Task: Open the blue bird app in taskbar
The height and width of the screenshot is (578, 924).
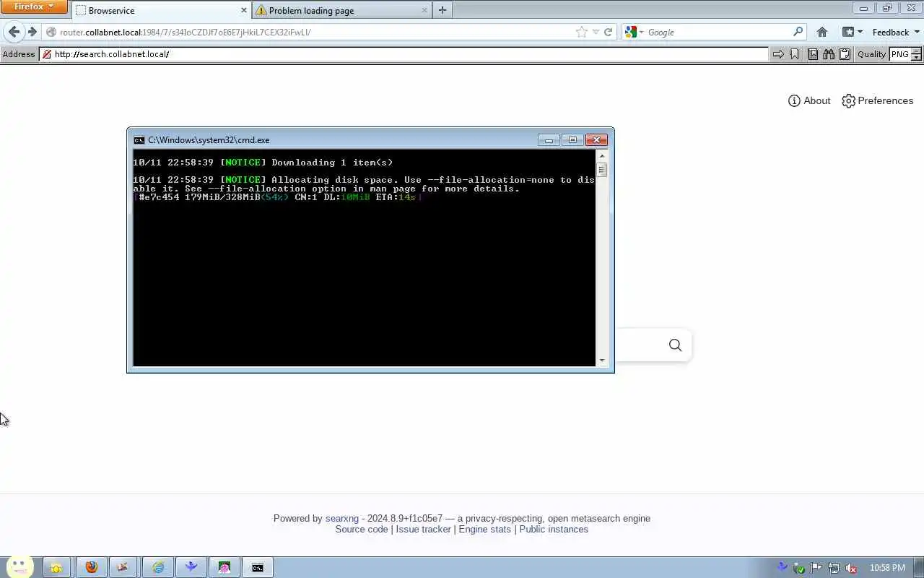Action: 191,568
